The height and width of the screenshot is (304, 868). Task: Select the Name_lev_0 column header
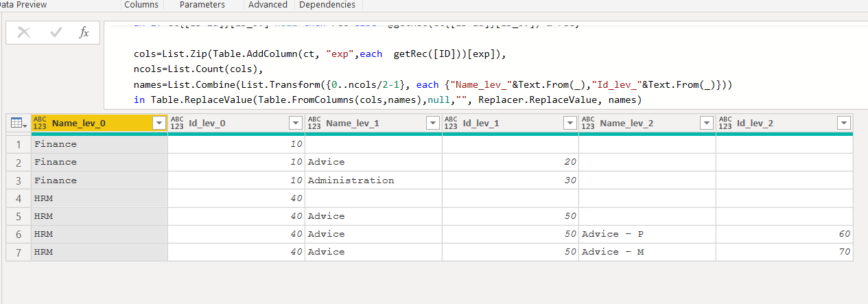point(99,123)
